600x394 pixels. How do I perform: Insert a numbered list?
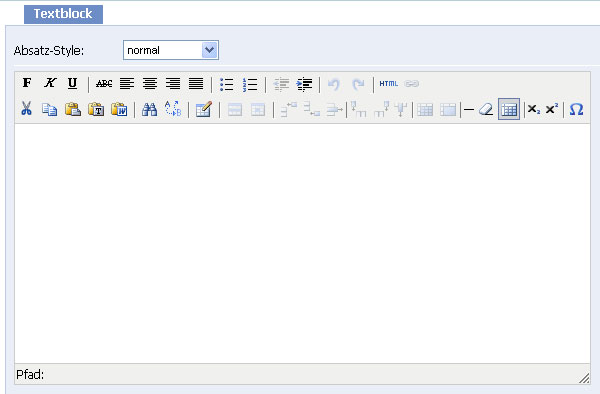(250, 84)
